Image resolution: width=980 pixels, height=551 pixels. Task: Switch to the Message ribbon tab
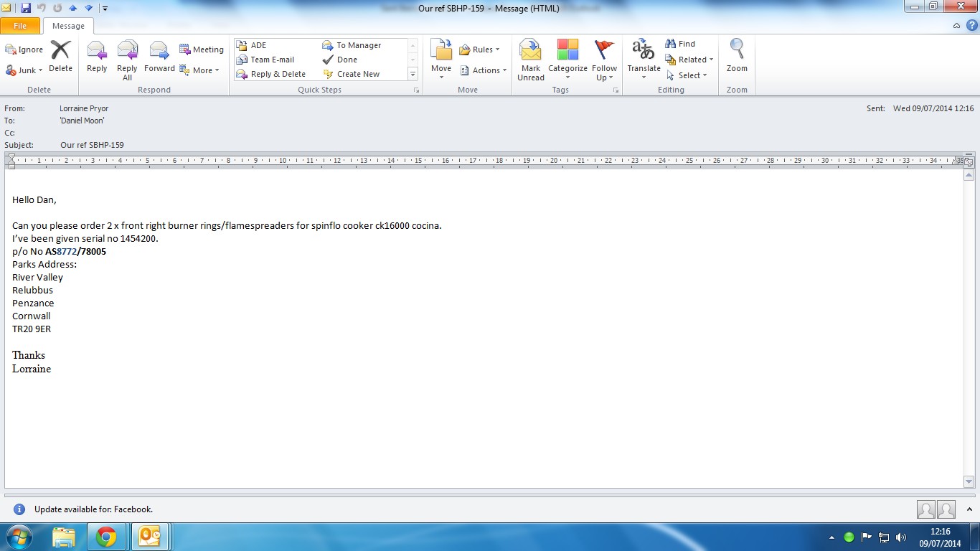click(x=68, y=26)
